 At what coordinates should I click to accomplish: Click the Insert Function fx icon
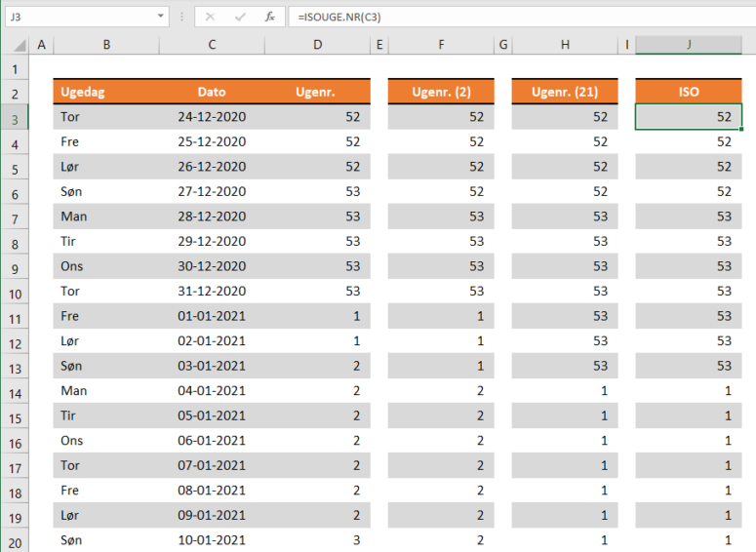pyautogui.click(x=270, y=17)
